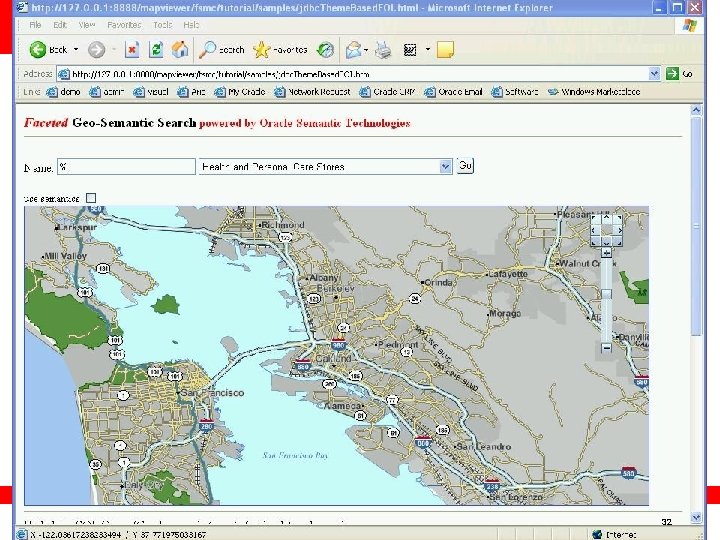Open the demo links bookmark

click(64, 92)
